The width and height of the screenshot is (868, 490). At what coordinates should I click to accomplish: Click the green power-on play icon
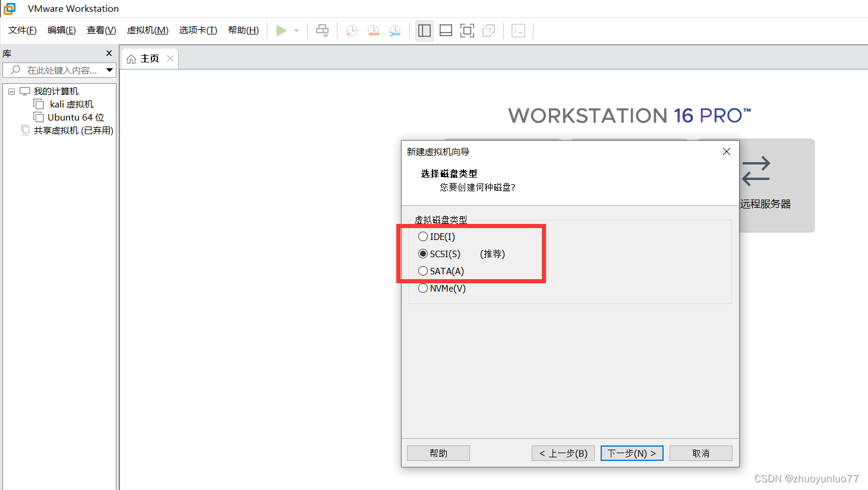pyautogui.click(x=282, y=30)
